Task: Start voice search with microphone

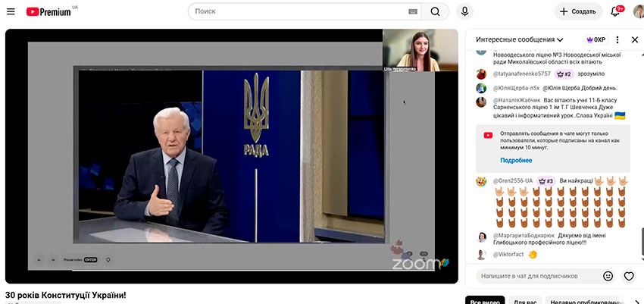Action: (464, 11)
